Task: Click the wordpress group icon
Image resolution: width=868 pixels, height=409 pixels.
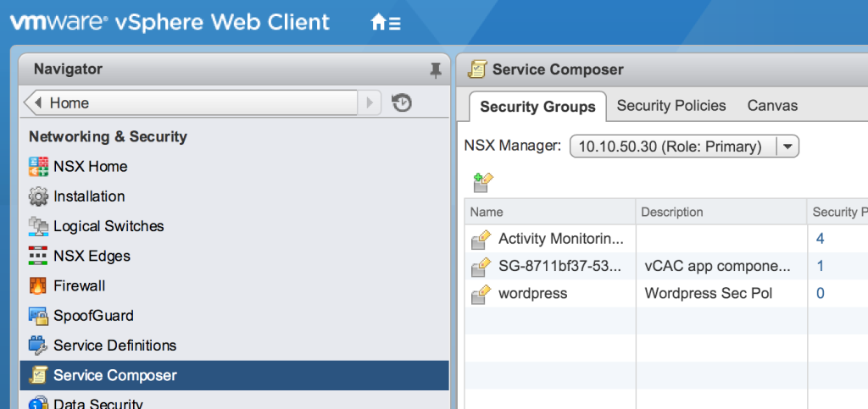Action: (481, 294)
